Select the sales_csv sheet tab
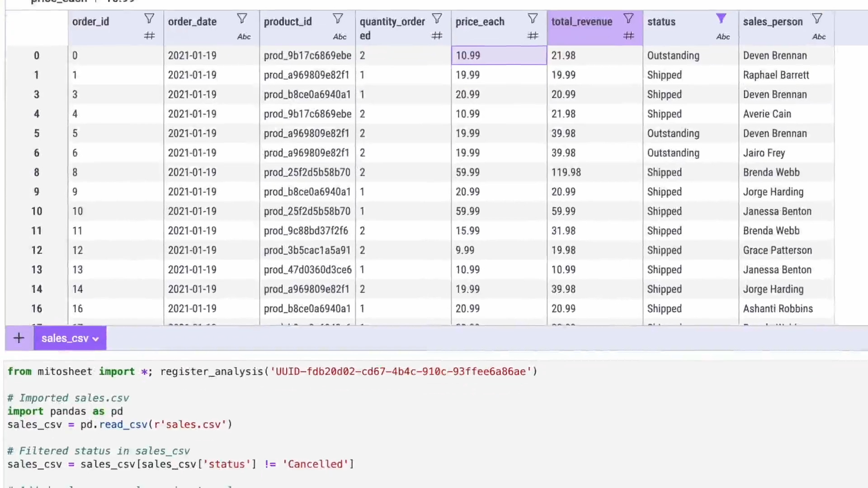This screenshot has height=488, width=868. (64, 338)
